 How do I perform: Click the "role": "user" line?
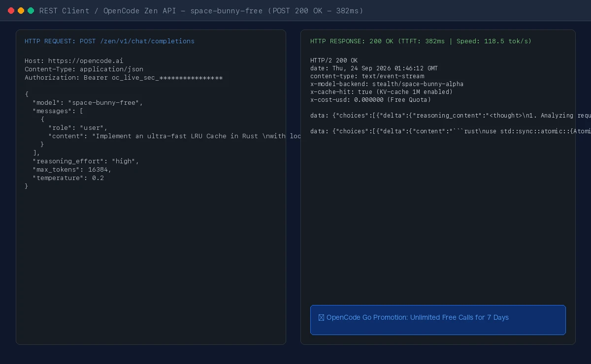point(78,128)
